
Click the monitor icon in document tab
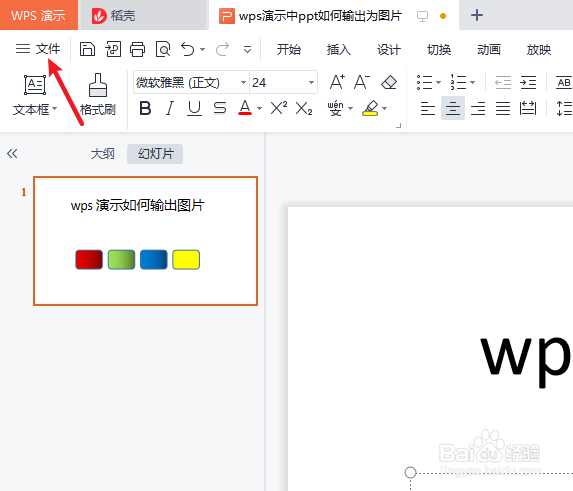tap(422, 16)
